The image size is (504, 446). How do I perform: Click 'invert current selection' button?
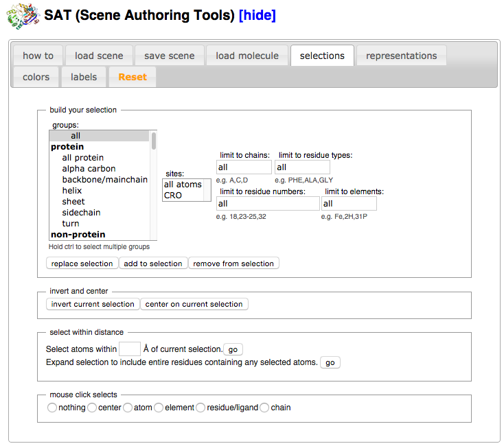(93, 304)
